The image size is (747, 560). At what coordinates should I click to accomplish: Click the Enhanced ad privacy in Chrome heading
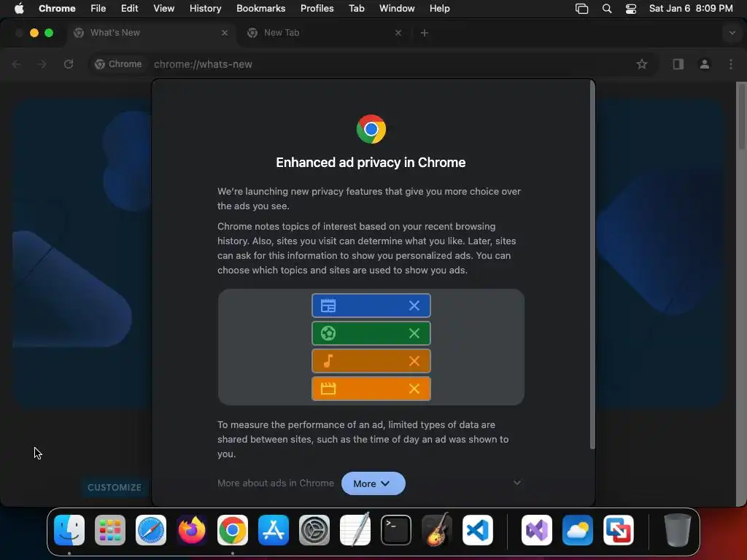tap(371, 163)
